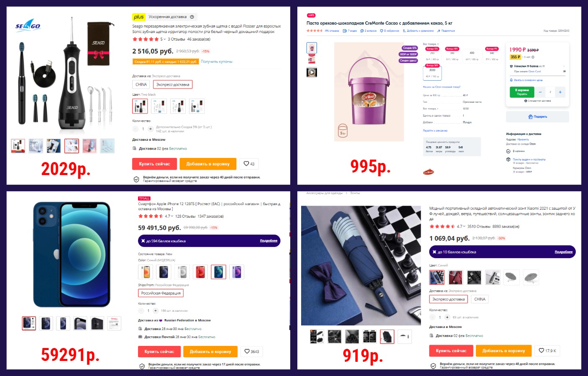The width and height of the screenshot is (588, 376).
Task: Decrease the CreMonte cart quantity with the minus button
Action: click(x=540, y=92)
